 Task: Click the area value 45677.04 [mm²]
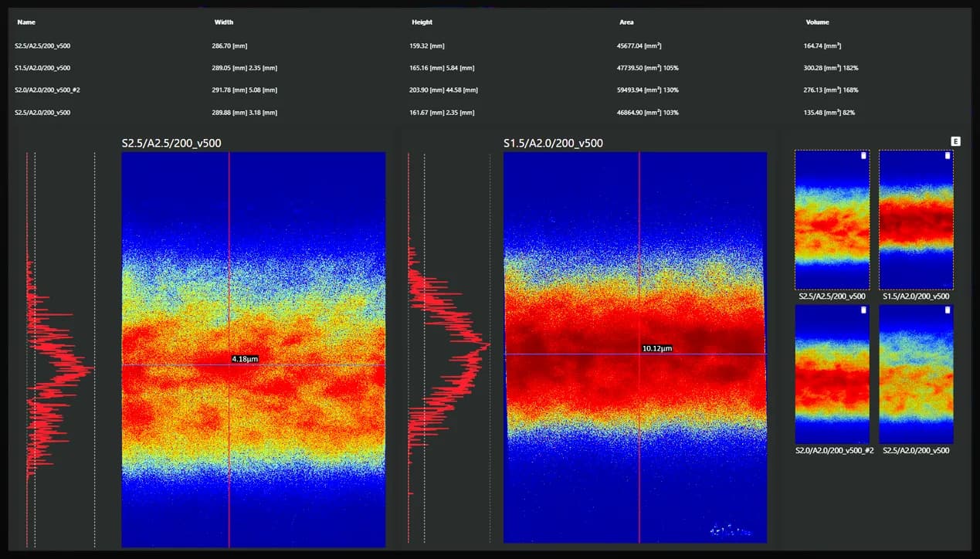point(639,46)
